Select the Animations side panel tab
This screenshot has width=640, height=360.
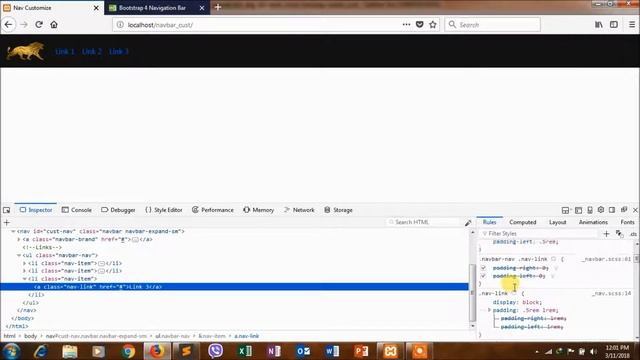tap(593, 222)
